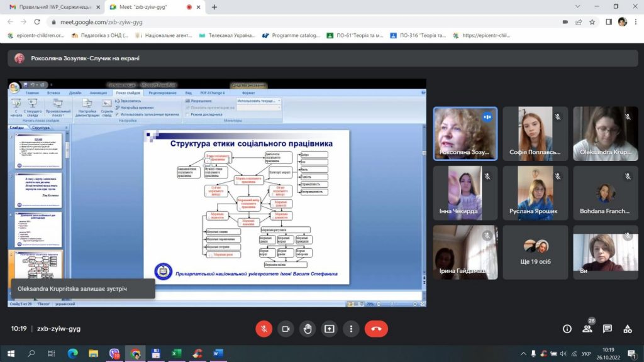Open Word from the Windows taskbar
Viewport: 644px width, 362px height.
(218, 353)
